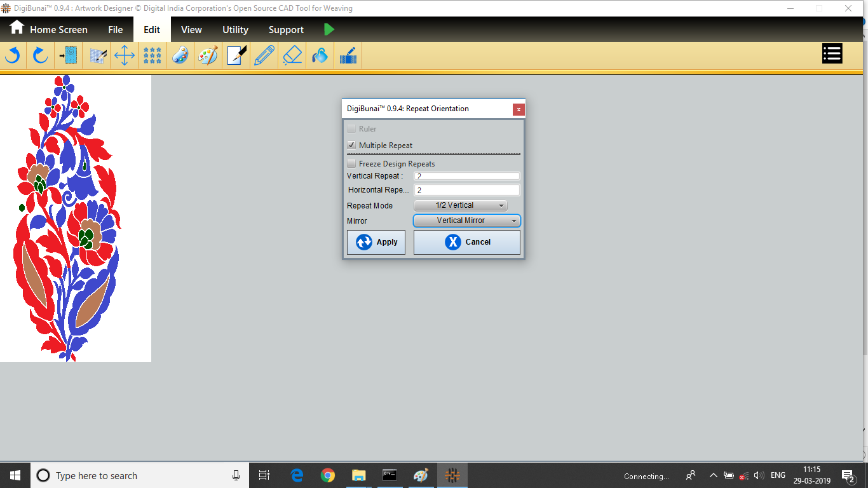Open the View menu

click(191, 30)
